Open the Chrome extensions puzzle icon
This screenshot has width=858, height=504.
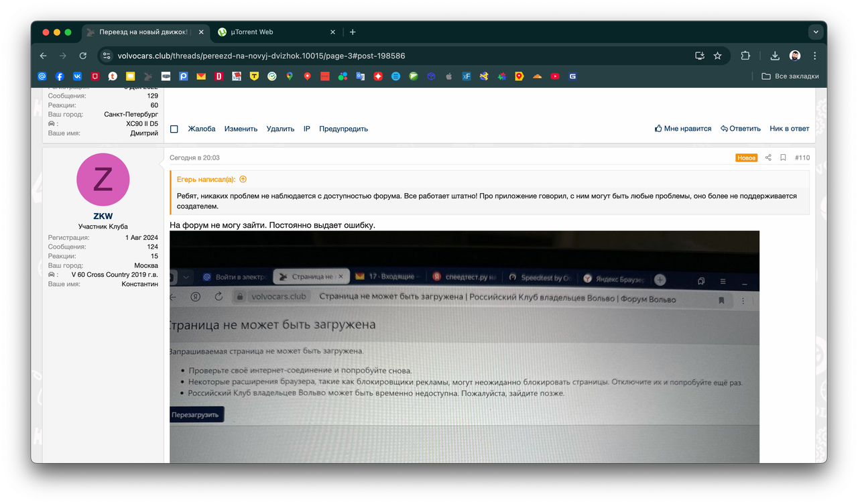(745, 56)
